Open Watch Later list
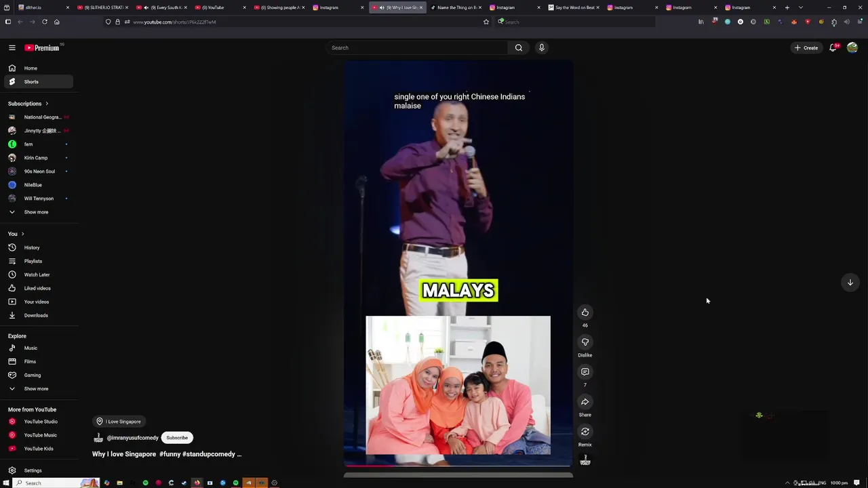The height and width of the screenshot is (488, 868). click(38, 274)
